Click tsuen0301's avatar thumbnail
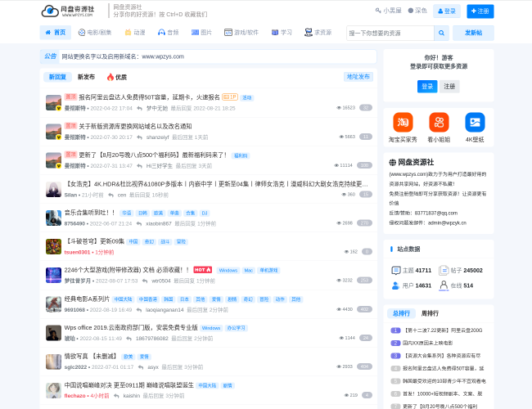Screen dimensions: 532x409 click(53, 246)
